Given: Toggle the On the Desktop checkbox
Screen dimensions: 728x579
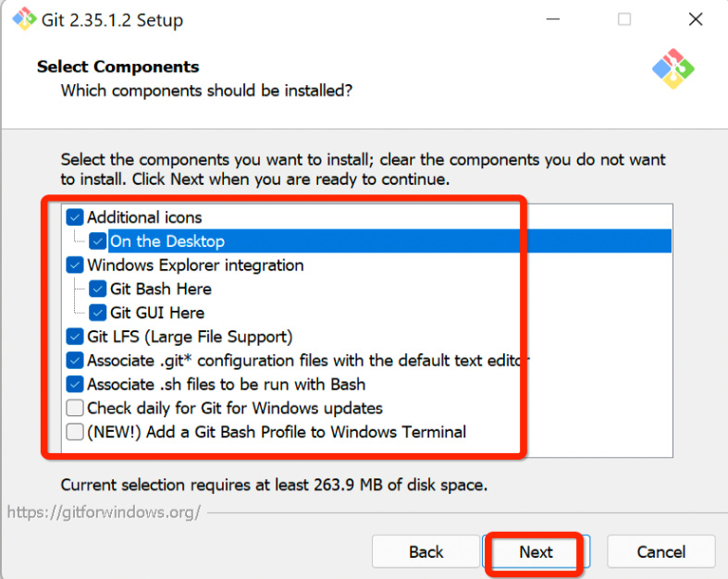Looking at the screenshot, I should (97, 241).
